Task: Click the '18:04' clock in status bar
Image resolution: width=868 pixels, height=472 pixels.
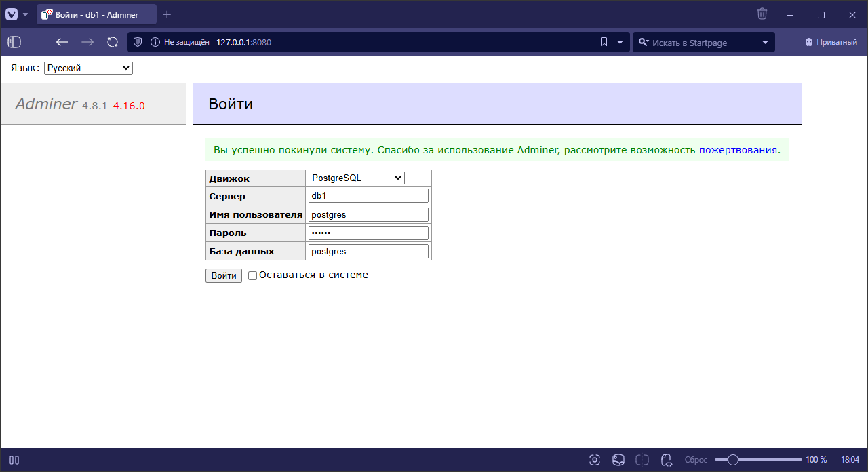Action: click(x=850, y=460)
